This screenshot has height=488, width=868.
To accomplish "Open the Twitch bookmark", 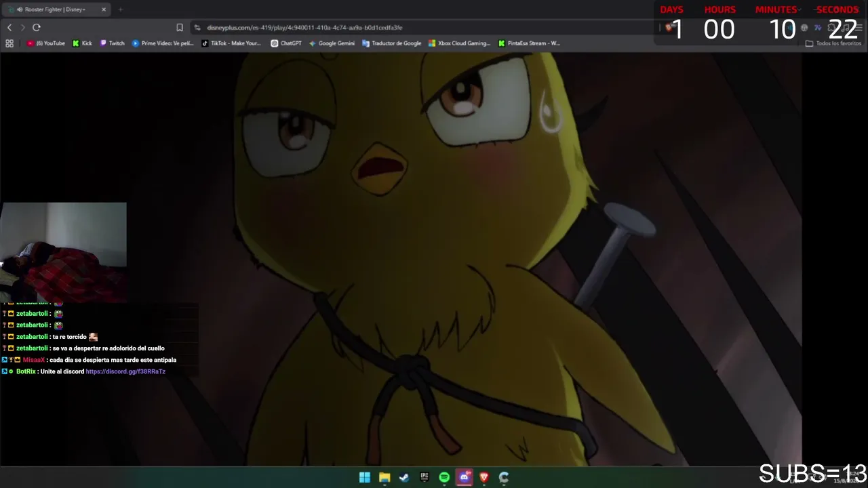I will pos(113,43).
